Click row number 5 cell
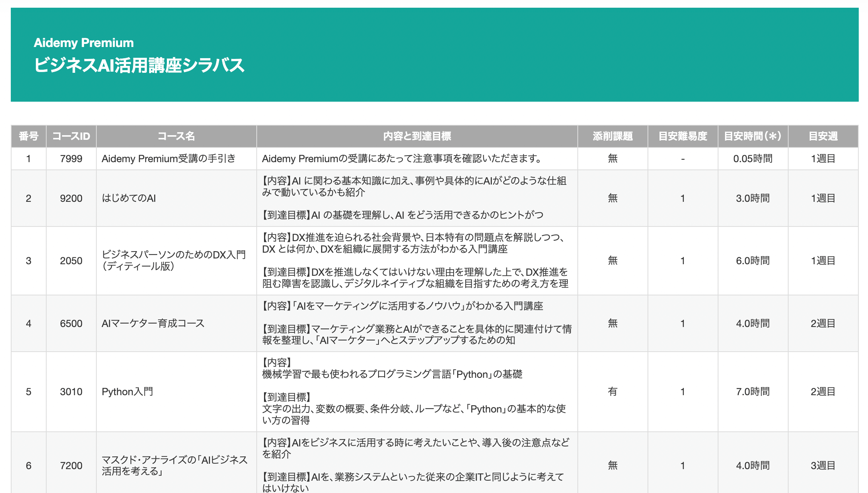 tap(29, 392)
